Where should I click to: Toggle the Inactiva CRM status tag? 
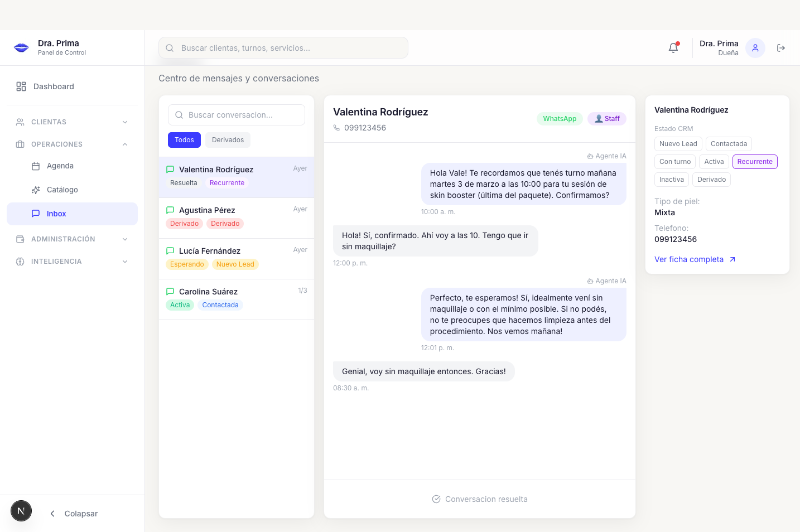point(671,179)
